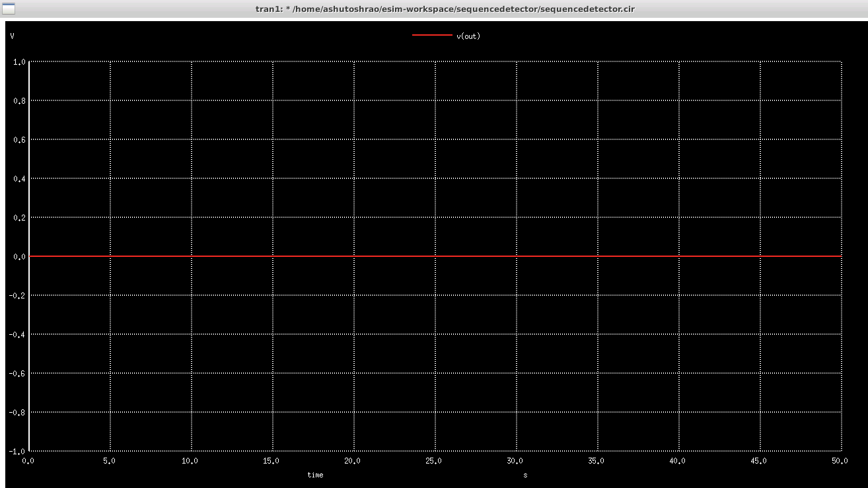Click the 0.6 y-axis label

click(x=19, y=140)
